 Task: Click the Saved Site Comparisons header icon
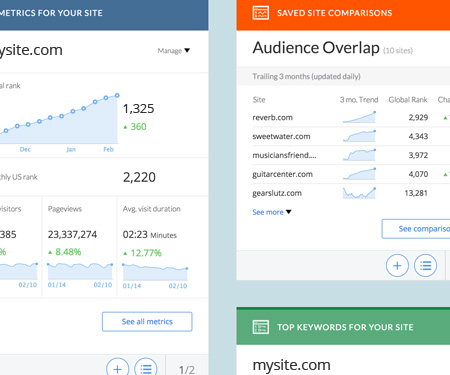coord(261,13)
